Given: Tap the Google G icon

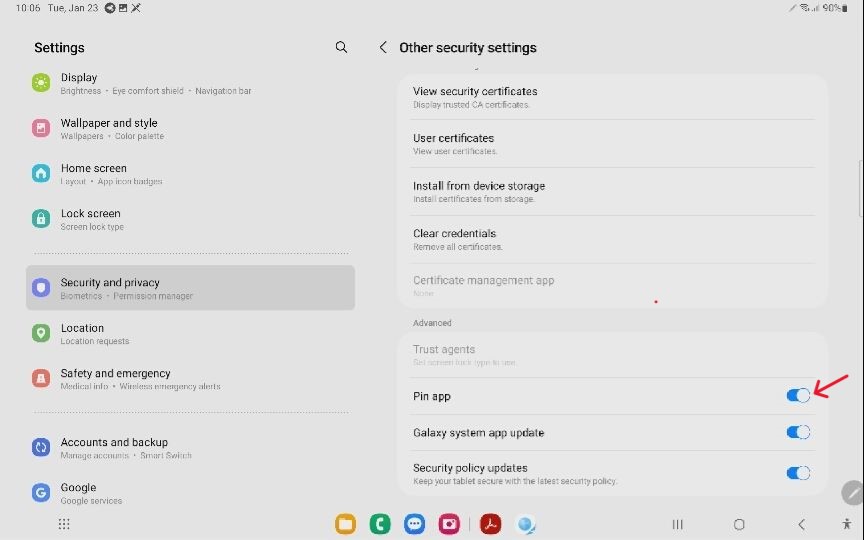Looking at the screenshot, I should click(x=41, y=492).
